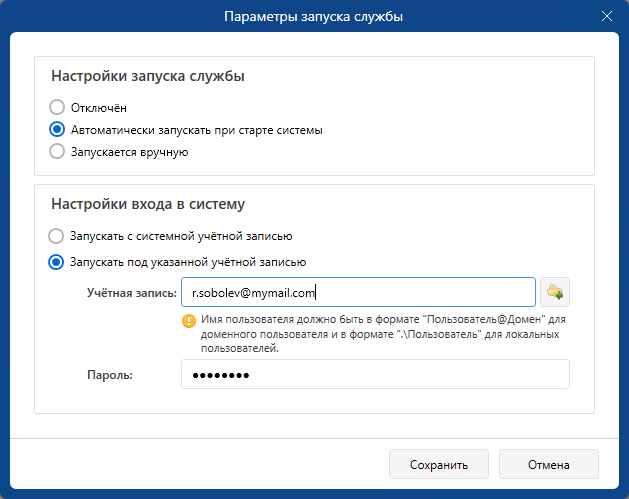Click the r.sobolev@mymail.com text in field
The height and width of the screenshot is (499, 629).
[253, 293]
